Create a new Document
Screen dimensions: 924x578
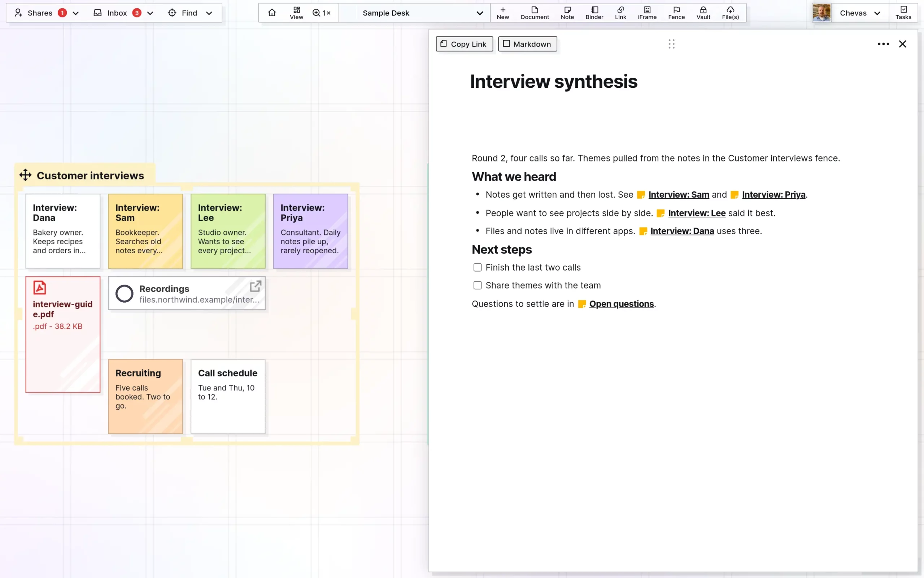click(x=535, y=13)
